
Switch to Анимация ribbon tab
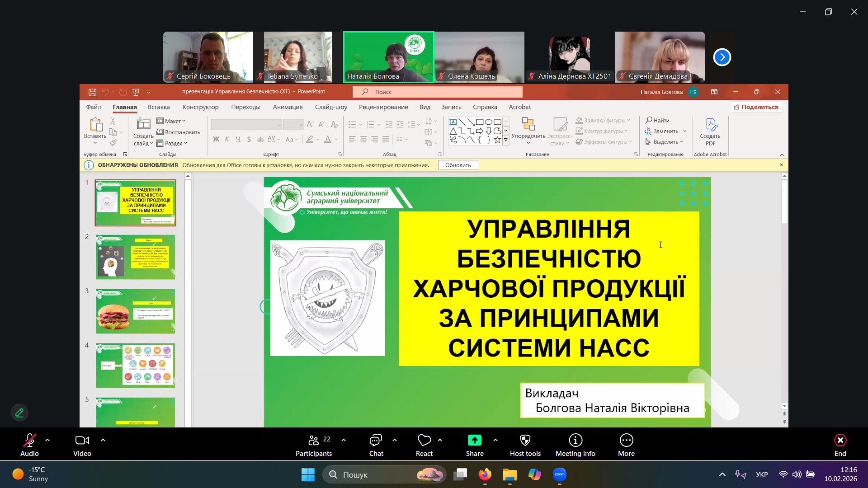[x=288, y=107]
